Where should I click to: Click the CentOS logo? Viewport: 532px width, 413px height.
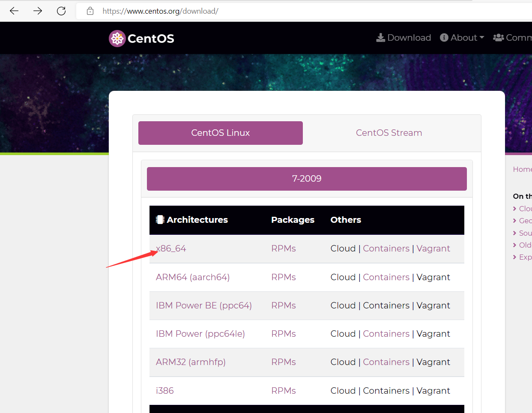coord(141,39)
